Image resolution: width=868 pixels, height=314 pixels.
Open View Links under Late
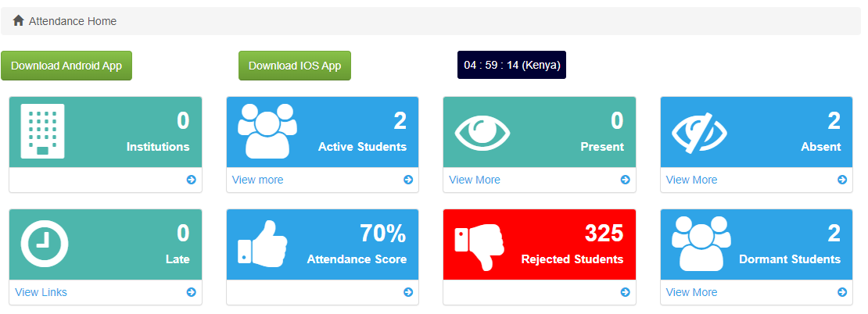pyautogui.click(x=41, y=292)
